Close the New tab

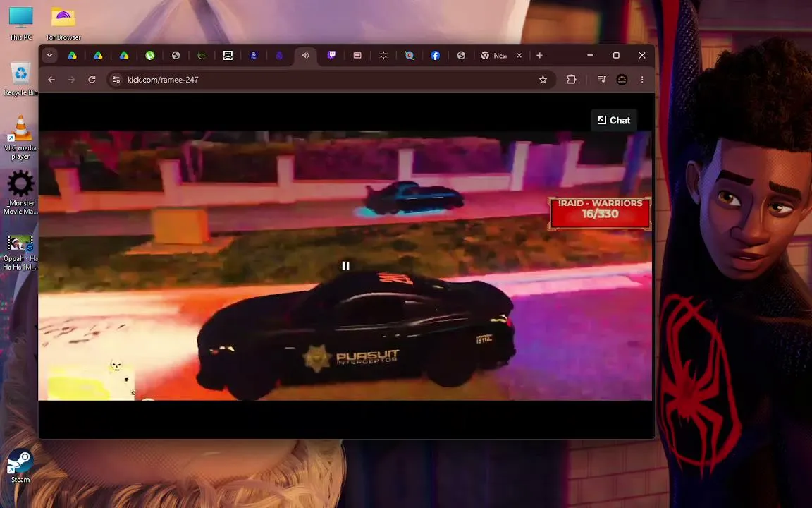[519, 56]
